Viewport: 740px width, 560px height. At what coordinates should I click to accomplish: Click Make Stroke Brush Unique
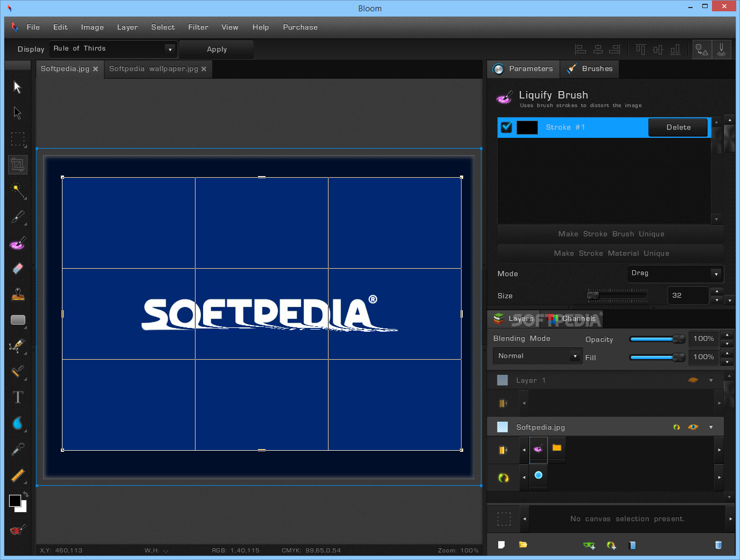tap(611, 234)
